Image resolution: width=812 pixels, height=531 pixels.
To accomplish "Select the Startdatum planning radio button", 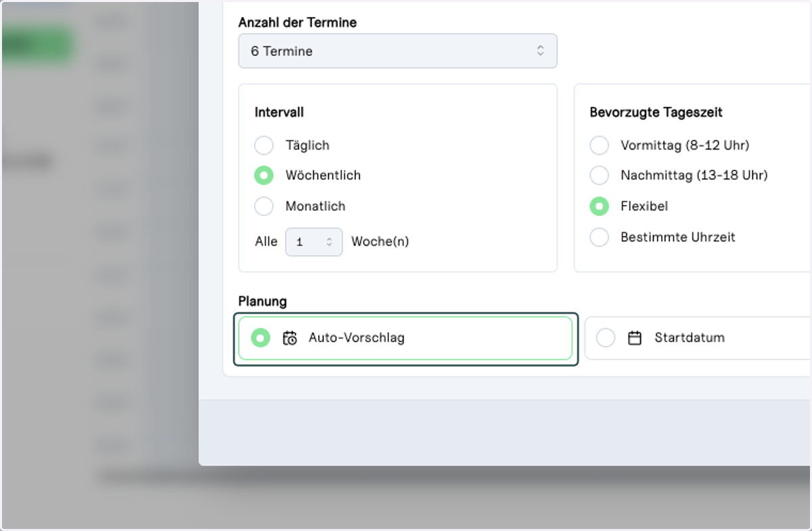I will (x=606, y=338).
